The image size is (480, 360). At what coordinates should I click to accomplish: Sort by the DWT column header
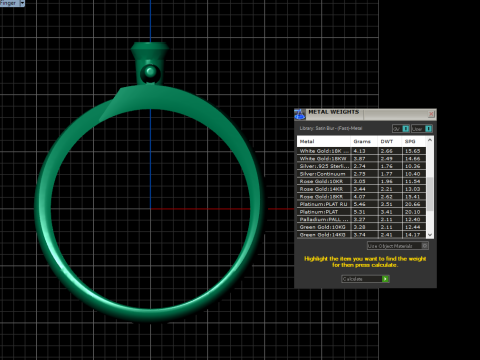[x=389, y=141]
